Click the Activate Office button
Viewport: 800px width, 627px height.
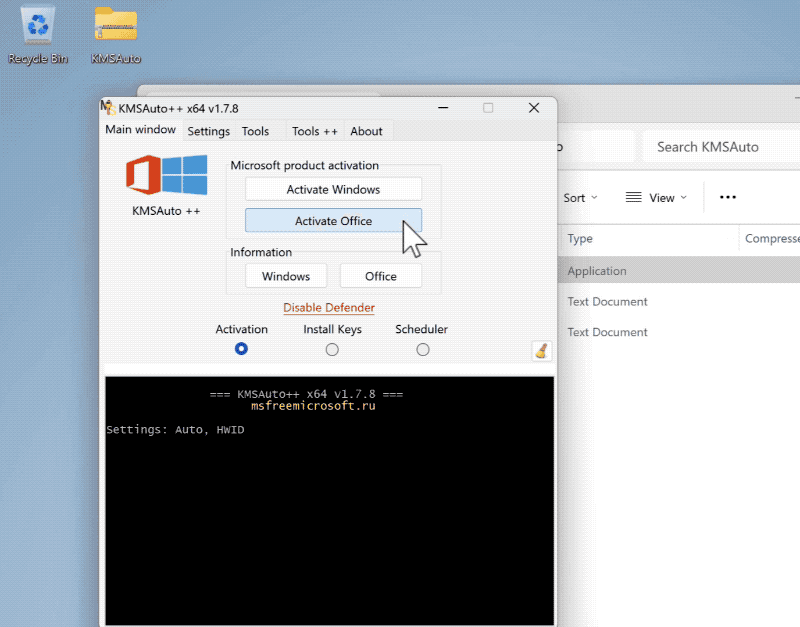333,221
